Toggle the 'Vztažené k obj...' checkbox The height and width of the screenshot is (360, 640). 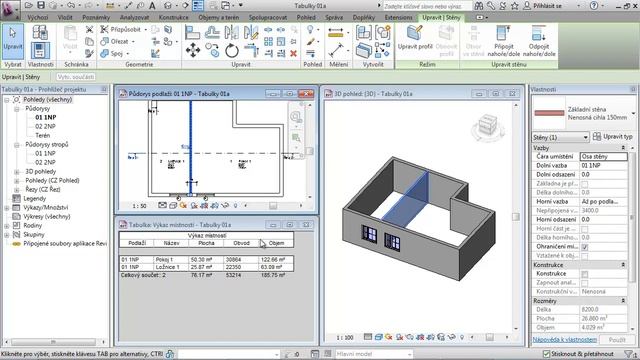(x=585, y=256)
